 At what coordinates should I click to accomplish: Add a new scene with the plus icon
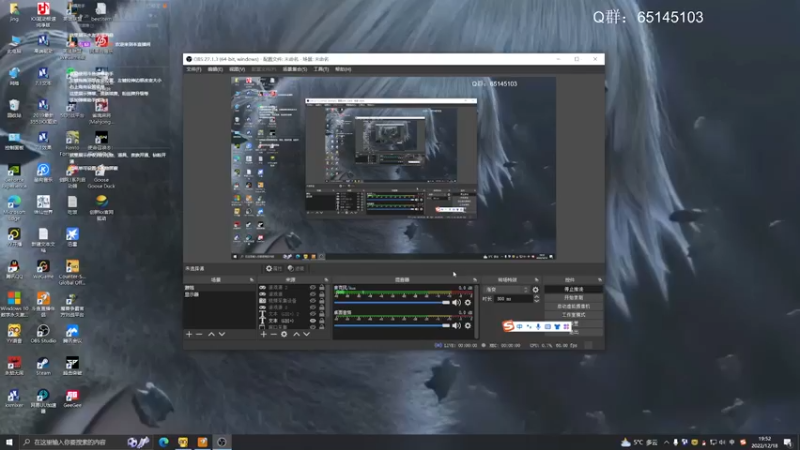pos(189,334)
